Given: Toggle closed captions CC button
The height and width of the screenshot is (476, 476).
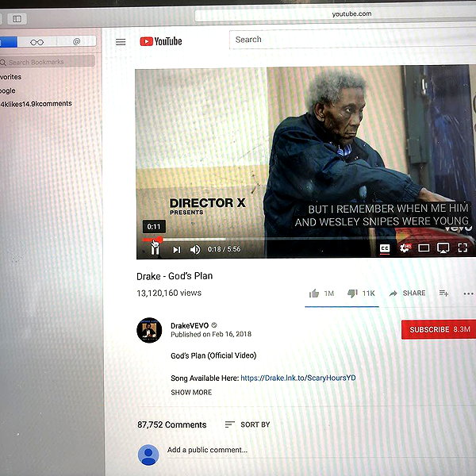Looking at the screenshot, I should 385,248.
